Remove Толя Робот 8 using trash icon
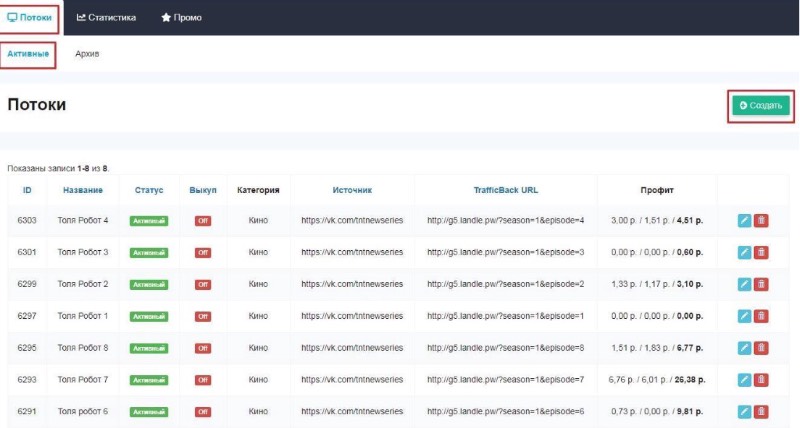 [x=761, y=348]
